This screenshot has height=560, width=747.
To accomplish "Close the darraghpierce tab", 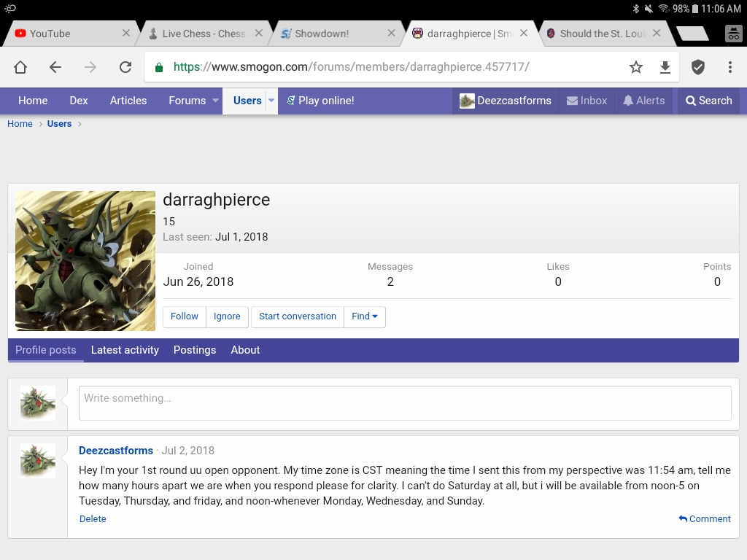I will coord(524,33).
